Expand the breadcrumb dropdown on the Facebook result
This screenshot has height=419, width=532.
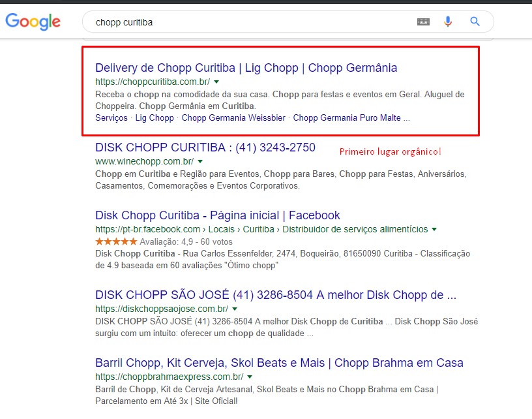[433, 229]
